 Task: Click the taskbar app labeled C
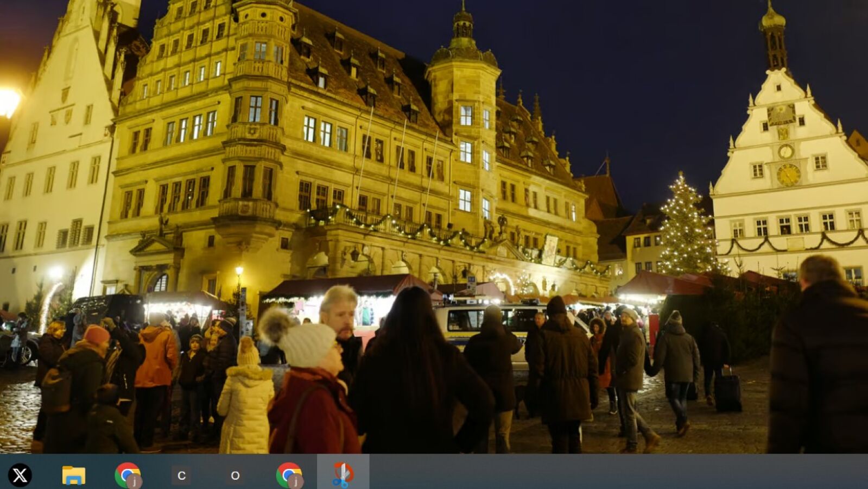coord(181,475)
